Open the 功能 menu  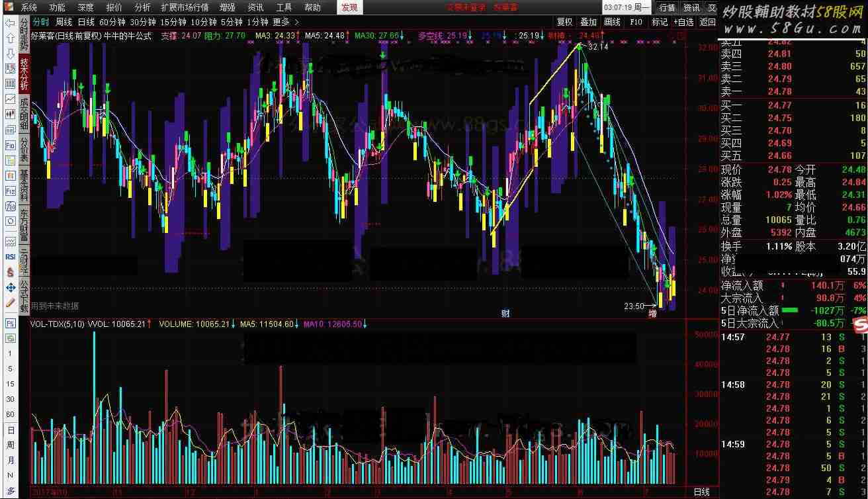tap(58, 7)
